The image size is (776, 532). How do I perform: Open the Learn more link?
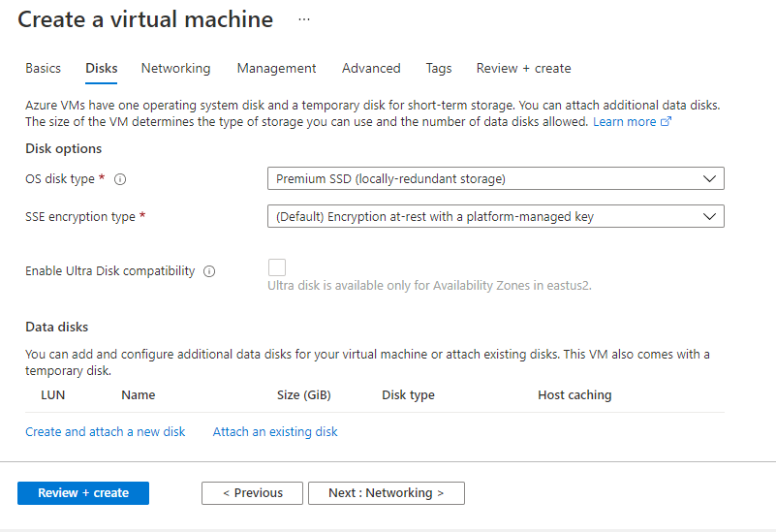click(x=624, y=122)
